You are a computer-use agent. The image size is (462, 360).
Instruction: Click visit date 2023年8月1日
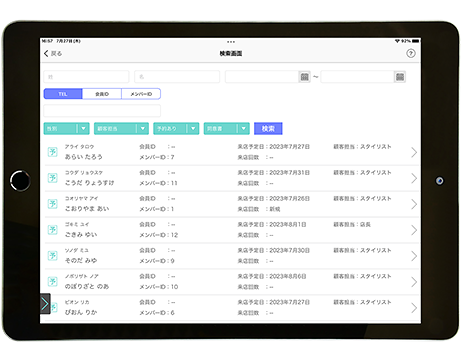coord(288,225)
